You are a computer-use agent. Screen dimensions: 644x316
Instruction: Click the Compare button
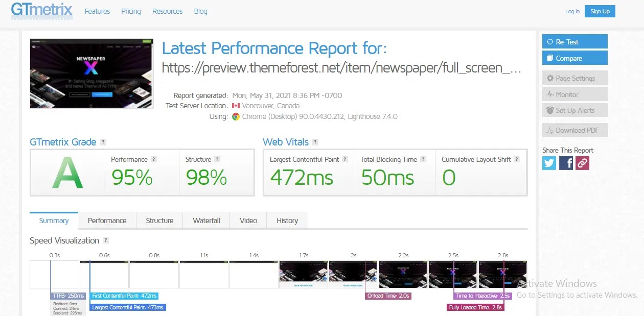click(x=575, y=58)
